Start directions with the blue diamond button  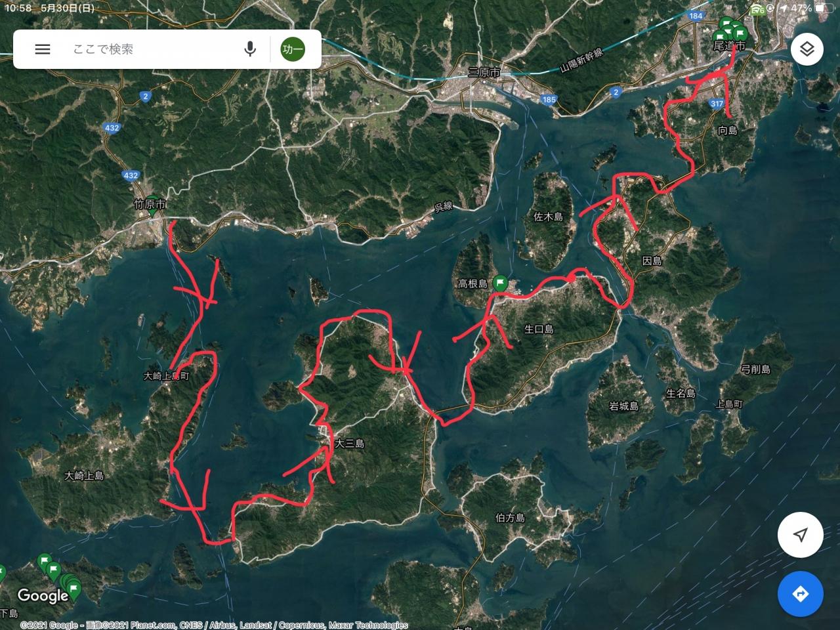click(800, 595)
